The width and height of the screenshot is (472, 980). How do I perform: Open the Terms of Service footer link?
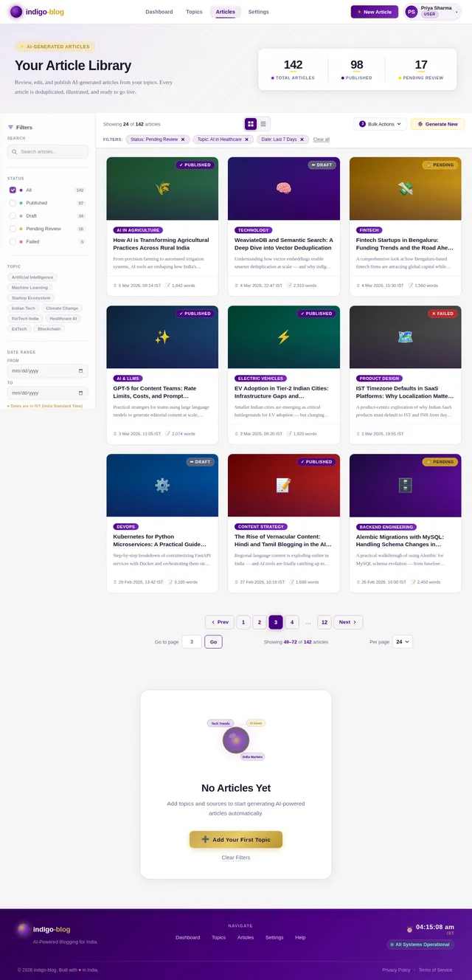(x=436, y=970)
